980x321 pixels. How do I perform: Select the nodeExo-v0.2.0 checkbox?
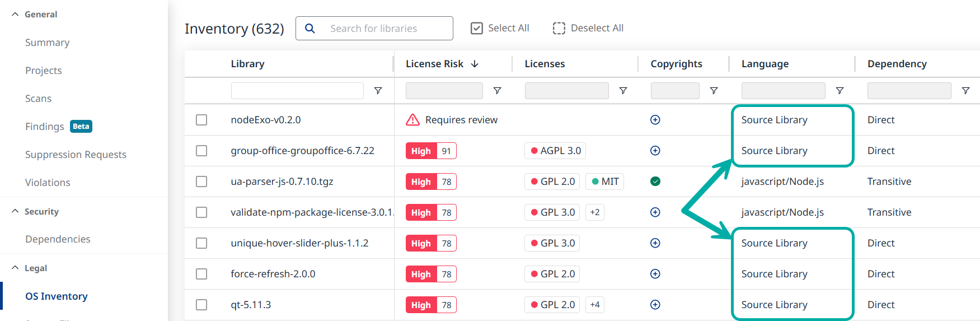point(201,120)
